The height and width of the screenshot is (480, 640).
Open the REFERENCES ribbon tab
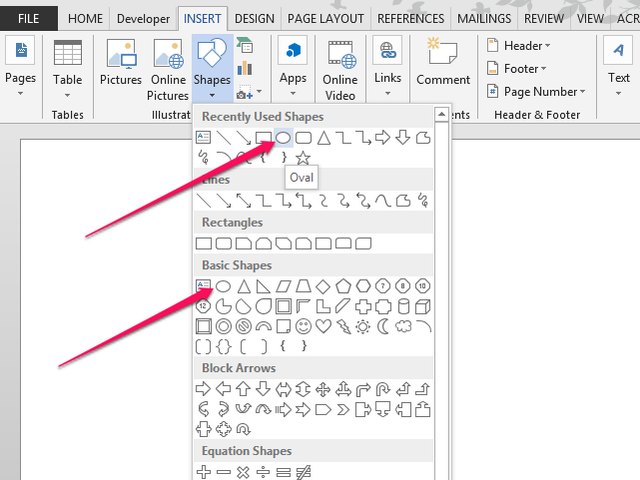pos(412,18)
